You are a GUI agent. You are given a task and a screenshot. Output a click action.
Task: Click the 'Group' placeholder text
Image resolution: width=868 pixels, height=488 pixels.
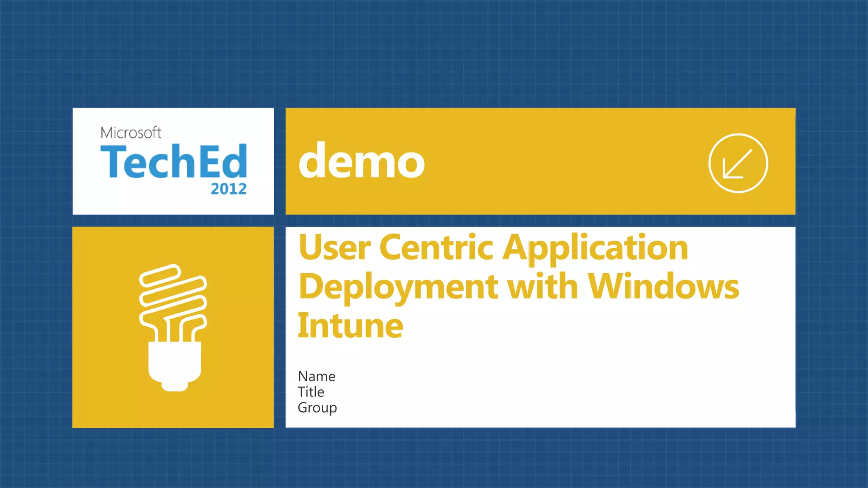[317, 408]
